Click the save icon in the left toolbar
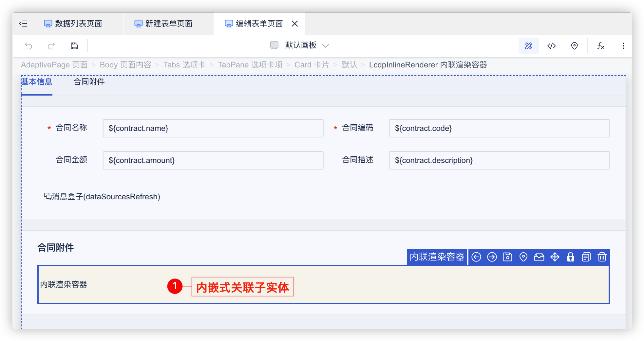This screenshot has width=644, height=341. pos(74,46)
